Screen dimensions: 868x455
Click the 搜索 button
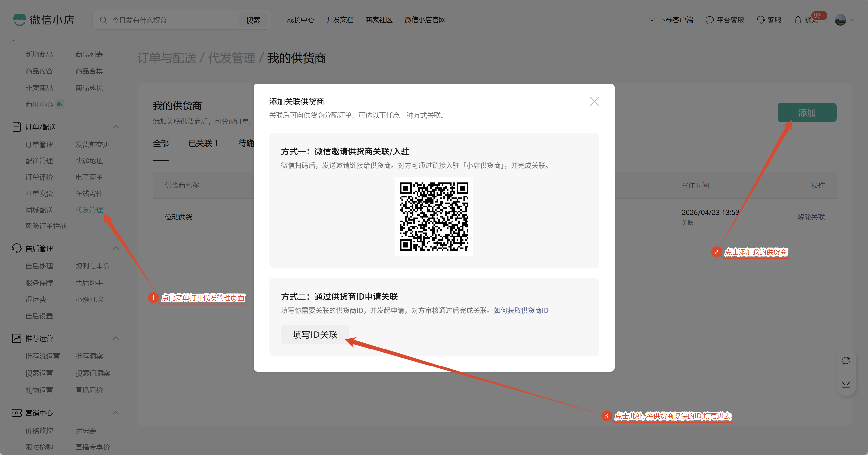253,20
